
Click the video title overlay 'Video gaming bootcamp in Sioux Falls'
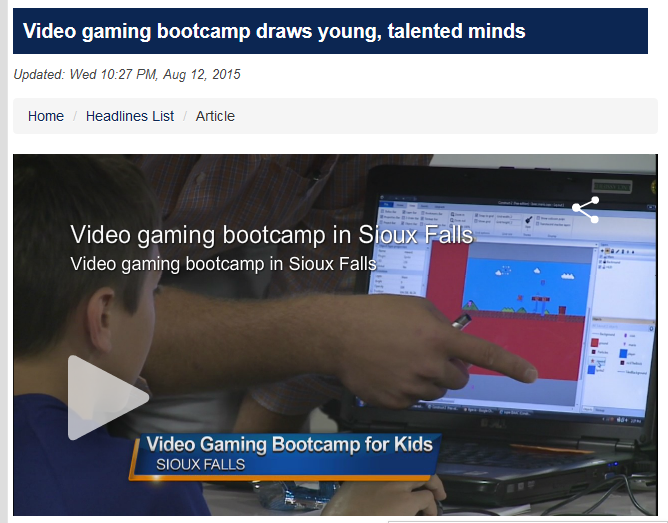[x=272, y=234]
